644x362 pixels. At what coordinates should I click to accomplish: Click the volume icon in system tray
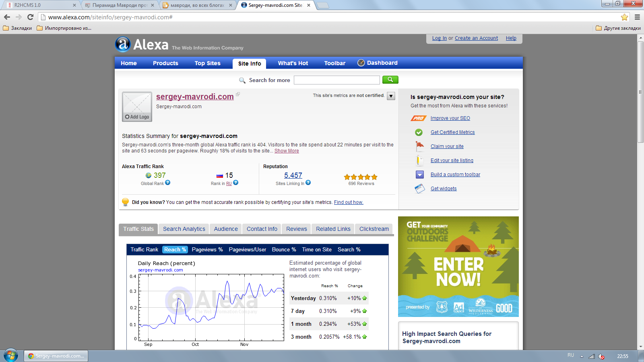(x=601, y=356)
